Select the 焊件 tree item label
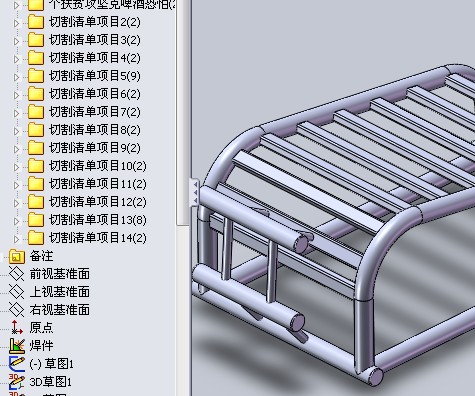This screenshot has height=396, width=475. coord(41,346)
